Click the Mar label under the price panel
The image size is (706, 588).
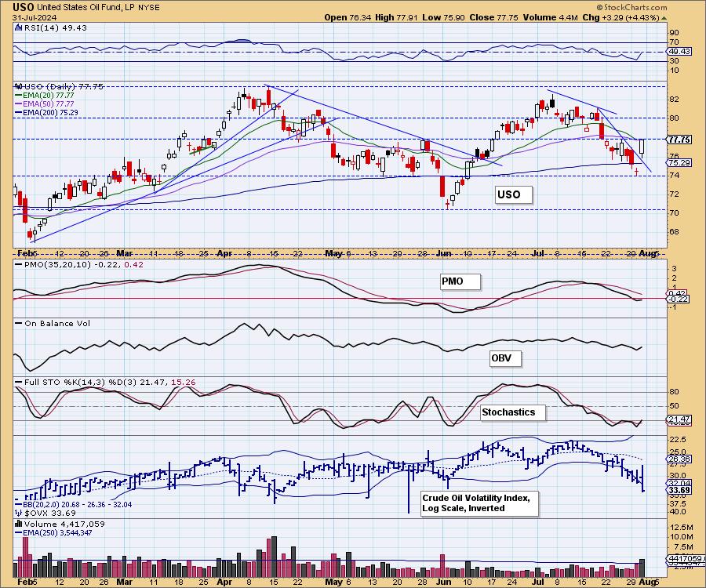point(124,253)
